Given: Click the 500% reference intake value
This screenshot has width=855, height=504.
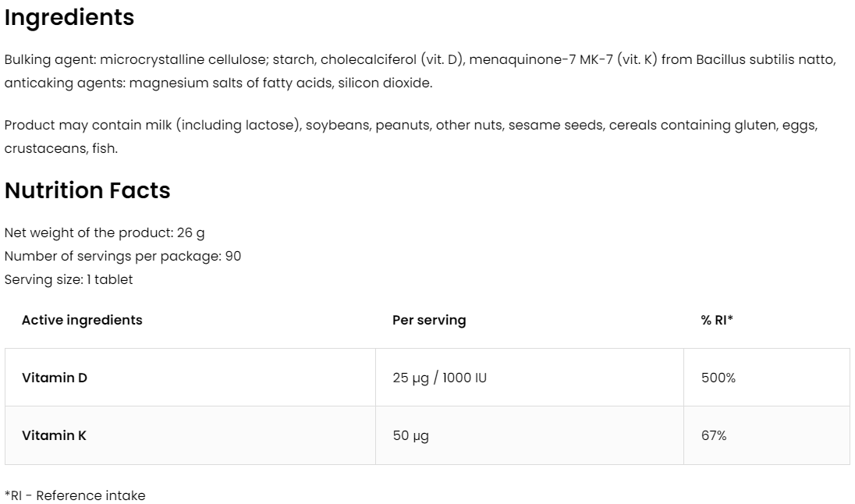Looking at the screenshot, I should click(x=718, y=378).
